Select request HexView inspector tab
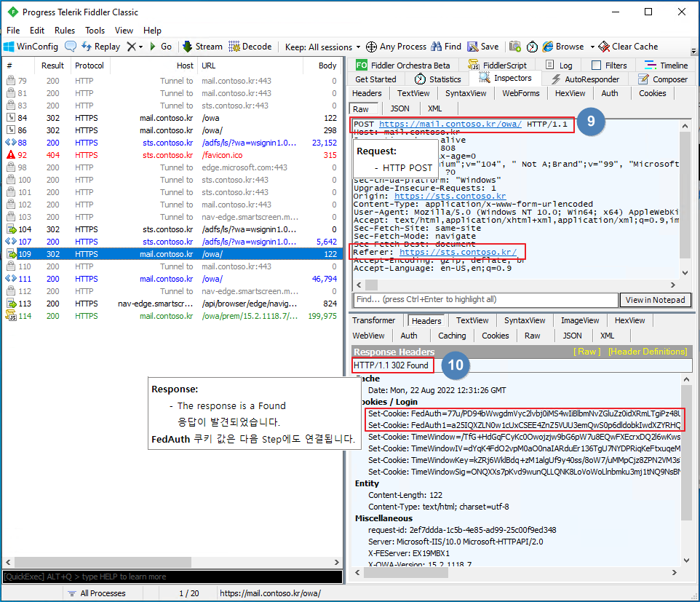This screenshot has width=700, height=602. (570, 93)
